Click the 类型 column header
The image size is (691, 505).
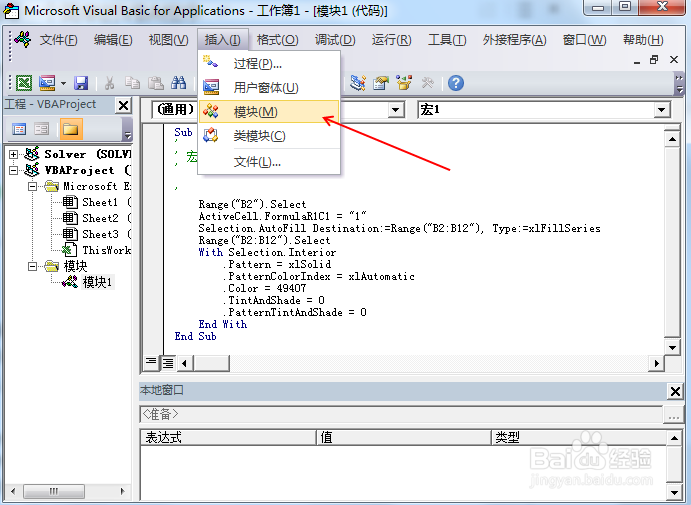[579, 438]
